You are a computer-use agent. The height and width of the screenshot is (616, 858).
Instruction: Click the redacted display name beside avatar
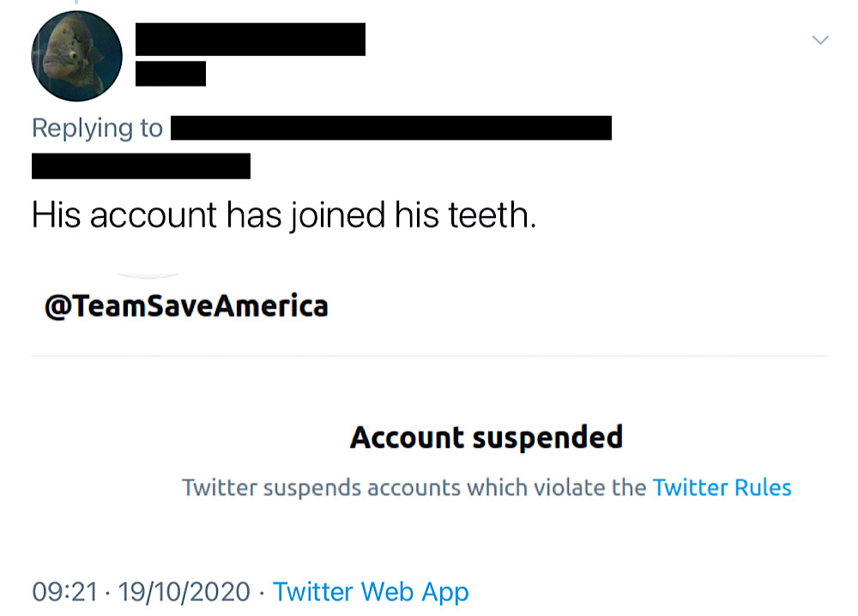click(x=250, y=39)
